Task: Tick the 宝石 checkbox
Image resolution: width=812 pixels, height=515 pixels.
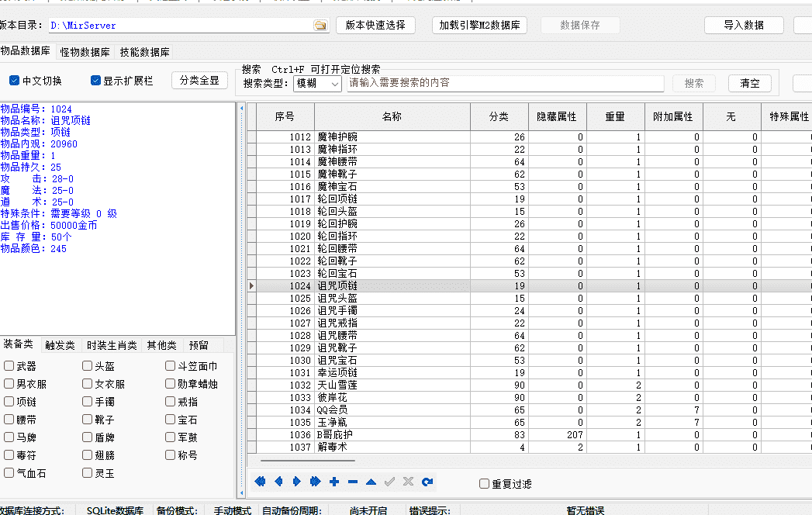Action: pyautogui.click(x=170, y=419)
